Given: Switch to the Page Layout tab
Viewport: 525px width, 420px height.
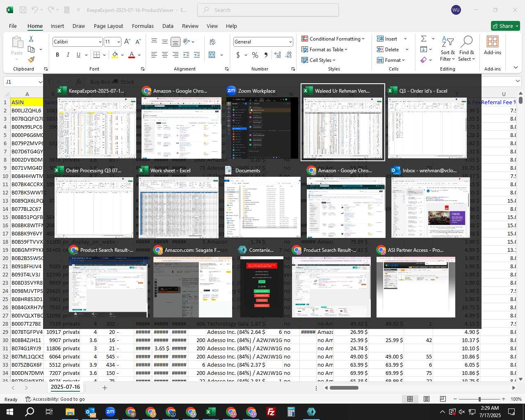Looking at the screenshot, I should (108, 26).
